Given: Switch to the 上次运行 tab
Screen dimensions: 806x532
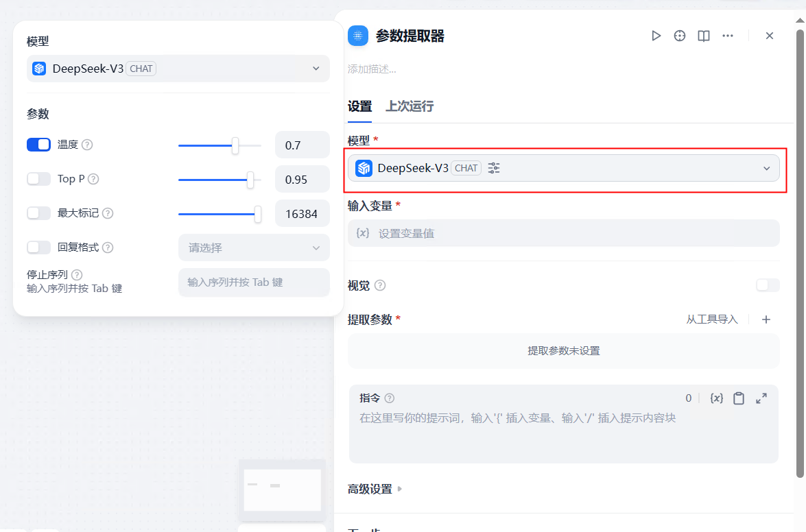Looking at the screenshot, I should 410,106.
